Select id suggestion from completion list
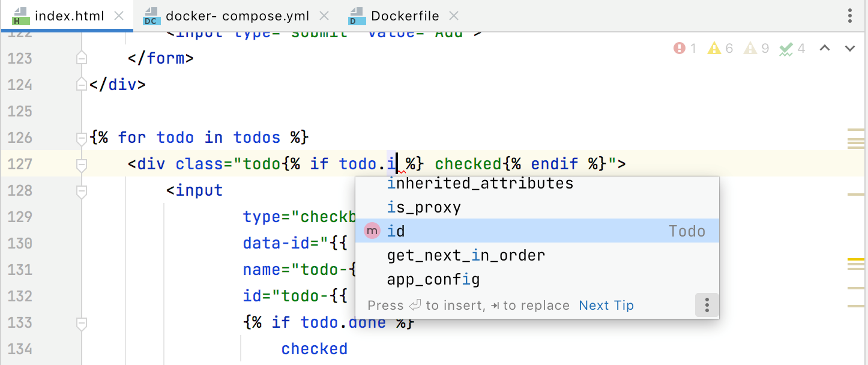868x365 pixels. [396, 231]
